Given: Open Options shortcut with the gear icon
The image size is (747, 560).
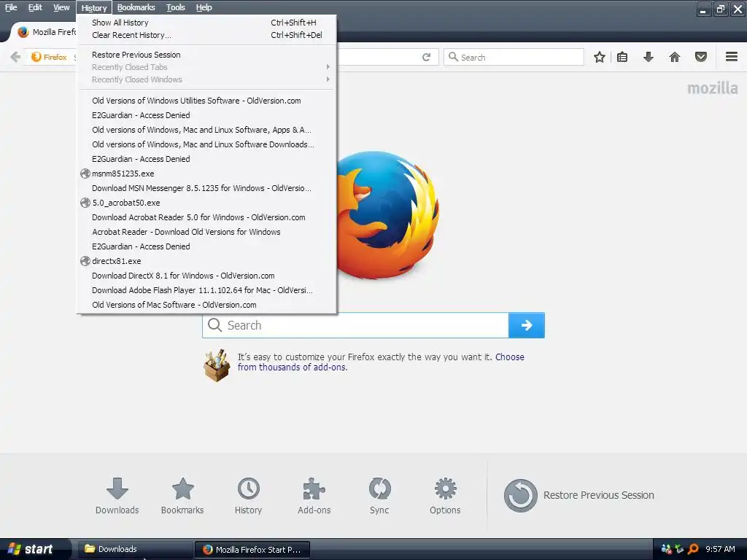Looking at the screenshot, I should [x=445, y=496].
